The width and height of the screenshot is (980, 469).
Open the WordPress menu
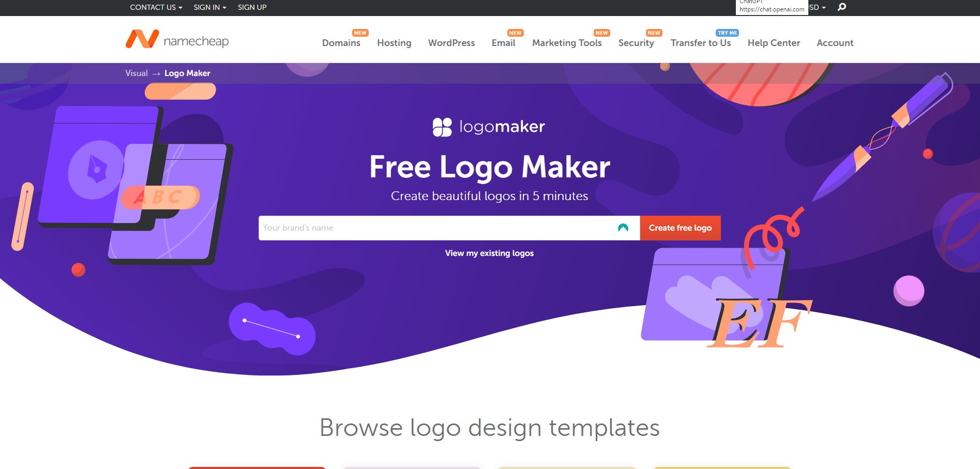click(451, 43)
